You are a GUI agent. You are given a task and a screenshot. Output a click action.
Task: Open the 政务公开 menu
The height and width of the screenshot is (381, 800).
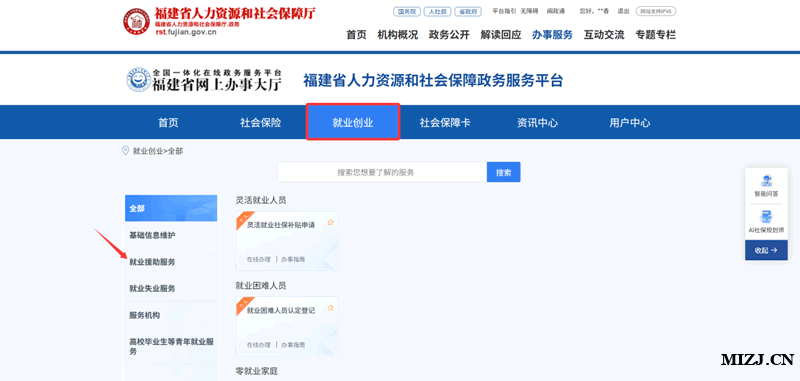click(449, 35)
